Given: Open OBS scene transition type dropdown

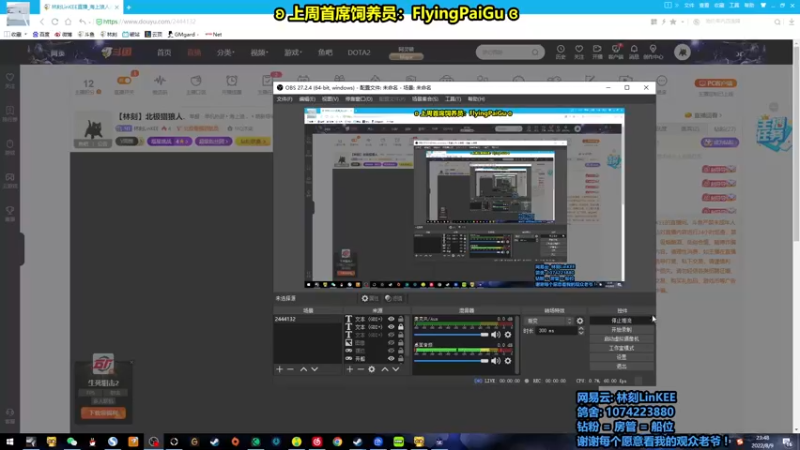Looking at the screenshot, I should [549, 321].
